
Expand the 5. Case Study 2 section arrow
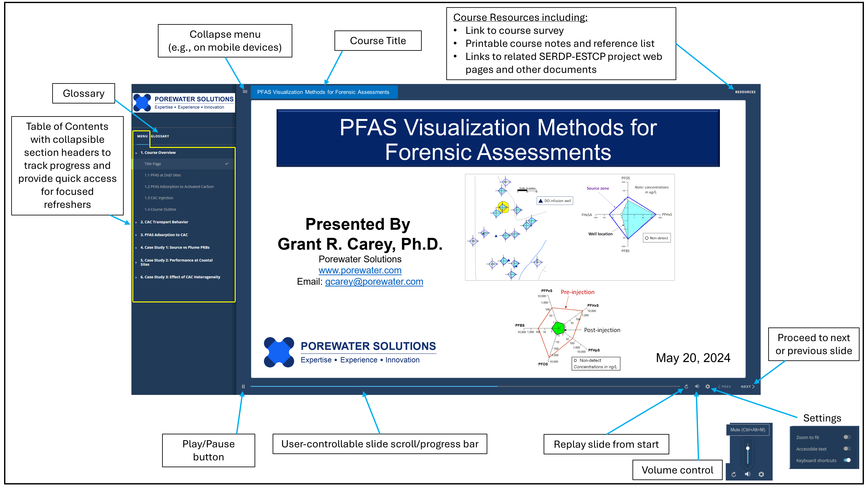pyautogui.click(x=136, y=262)
